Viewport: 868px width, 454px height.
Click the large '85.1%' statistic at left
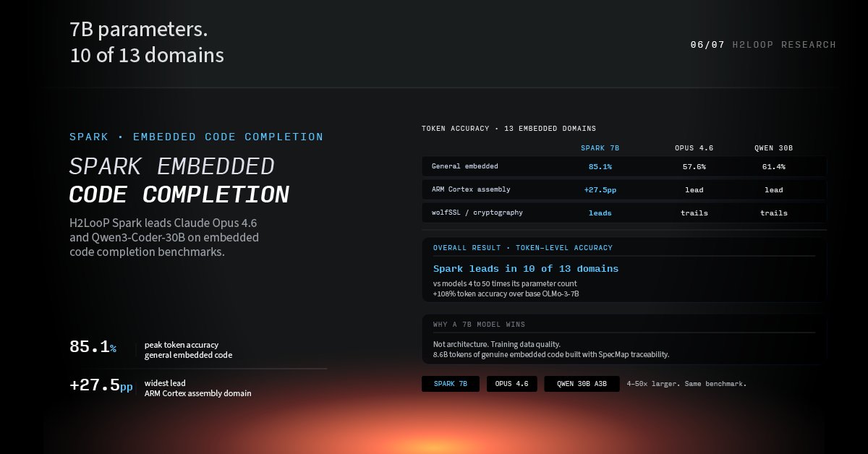pyautogui.click(x=93, y=347)
